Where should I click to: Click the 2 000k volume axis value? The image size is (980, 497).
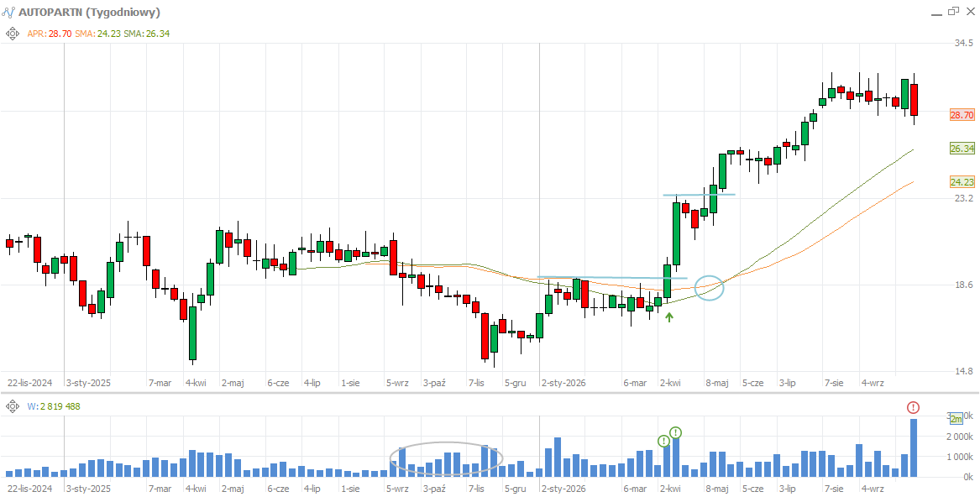(962, 437)
